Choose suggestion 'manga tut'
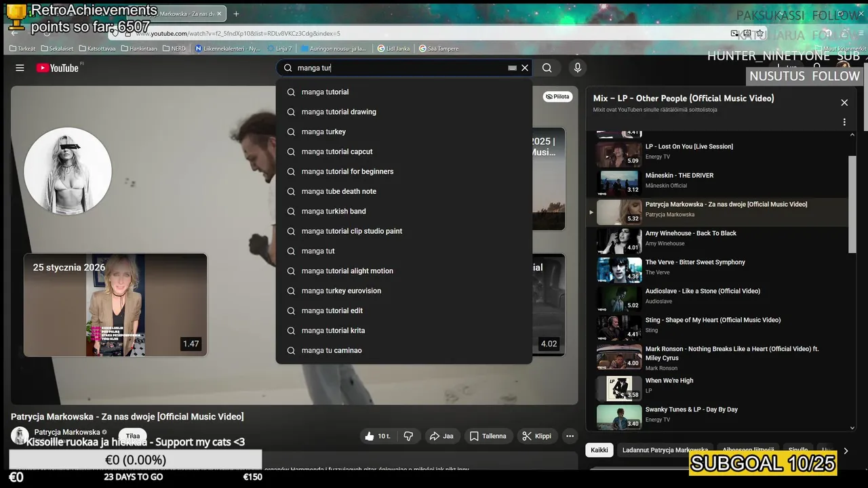 [403, 251]
